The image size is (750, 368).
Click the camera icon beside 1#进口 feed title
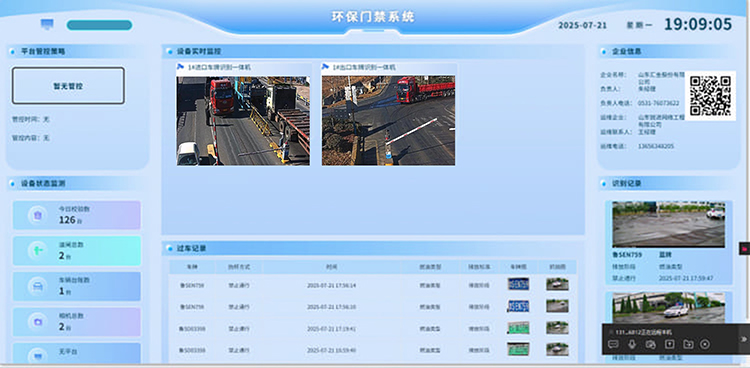point(180,67)
